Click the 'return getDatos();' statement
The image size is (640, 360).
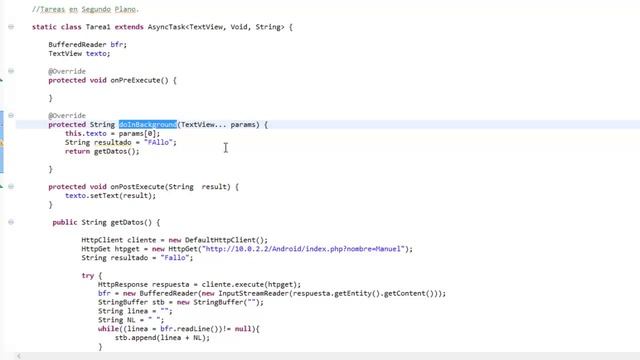tap(102, 151)
